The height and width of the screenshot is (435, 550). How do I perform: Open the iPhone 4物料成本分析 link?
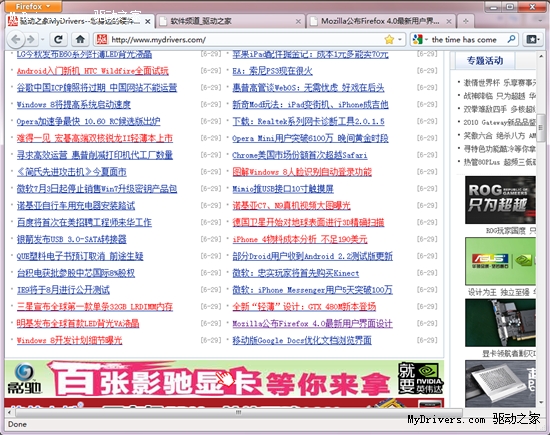coord(300,239)
